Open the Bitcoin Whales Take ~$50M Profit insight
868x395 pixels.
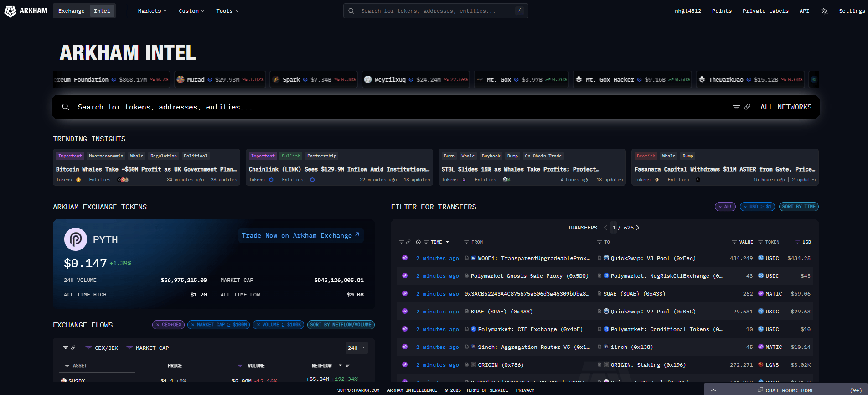[146, 167]
